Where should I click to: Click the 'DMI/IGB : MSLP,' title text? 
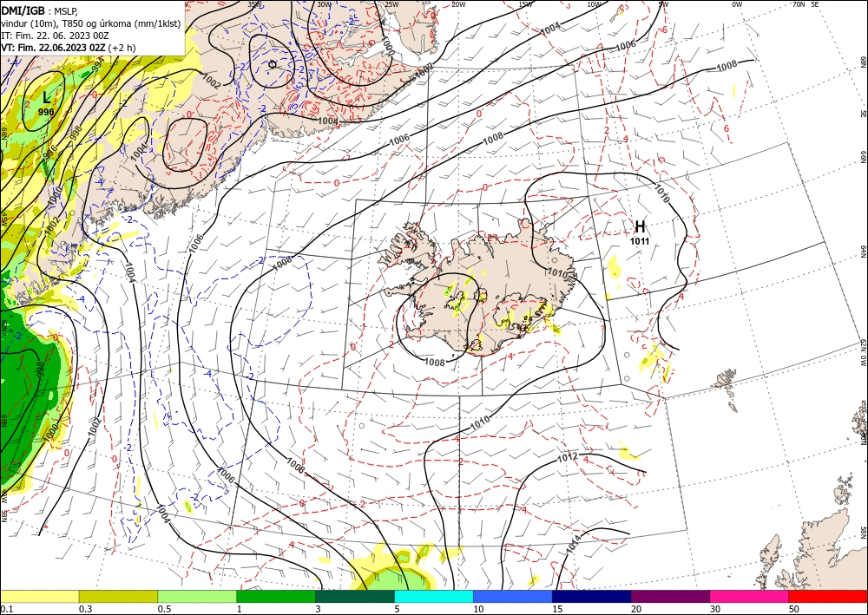click(x=39, y=10)
